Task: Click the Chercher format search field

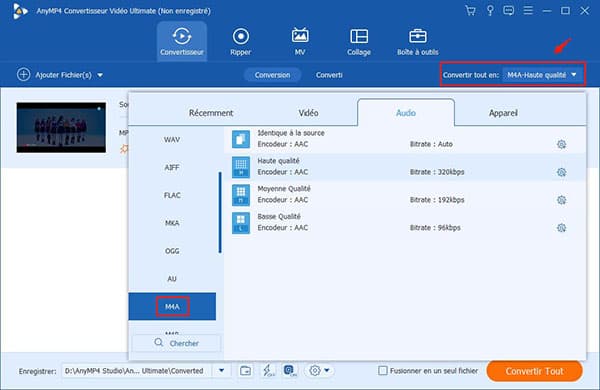Action: coord(176,343)
